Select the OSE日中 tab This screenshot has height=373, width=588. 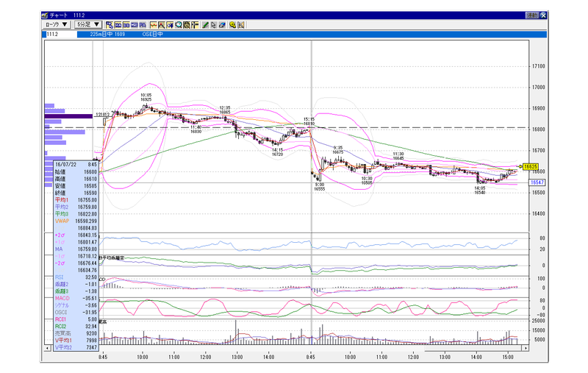(x=153, y=34)
